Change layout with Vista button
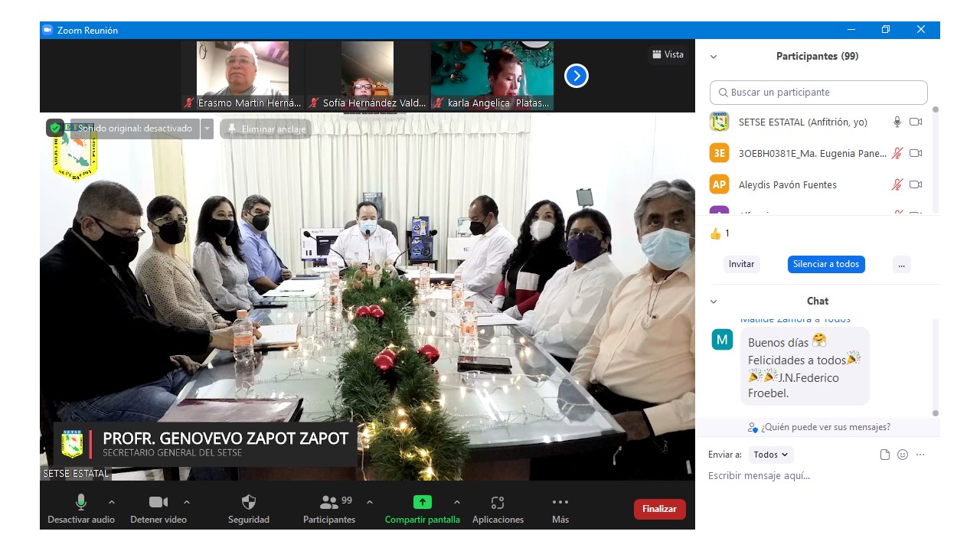The image size is (980, 551). pos(668,54)
